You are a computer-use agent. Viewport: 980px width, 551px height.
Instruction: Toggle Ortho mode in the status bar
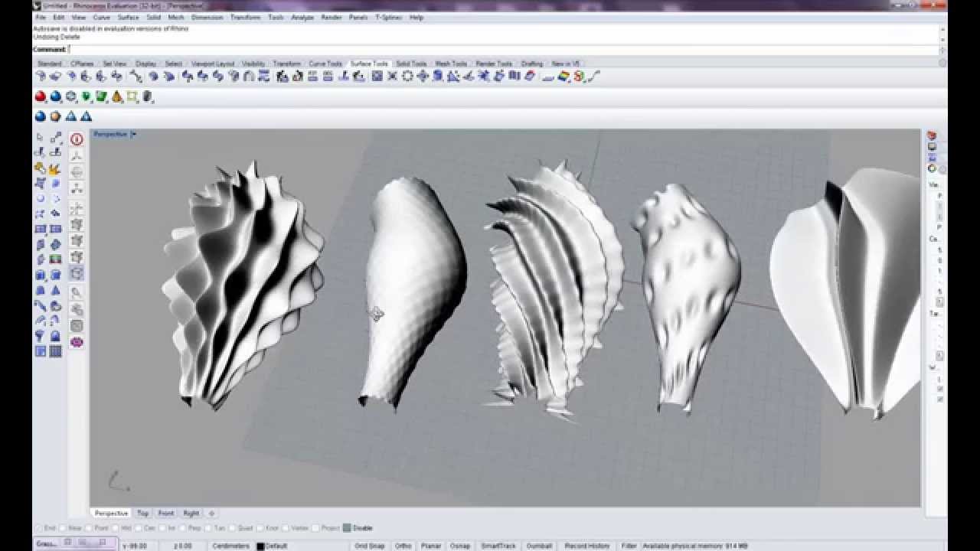click(403, 546)
